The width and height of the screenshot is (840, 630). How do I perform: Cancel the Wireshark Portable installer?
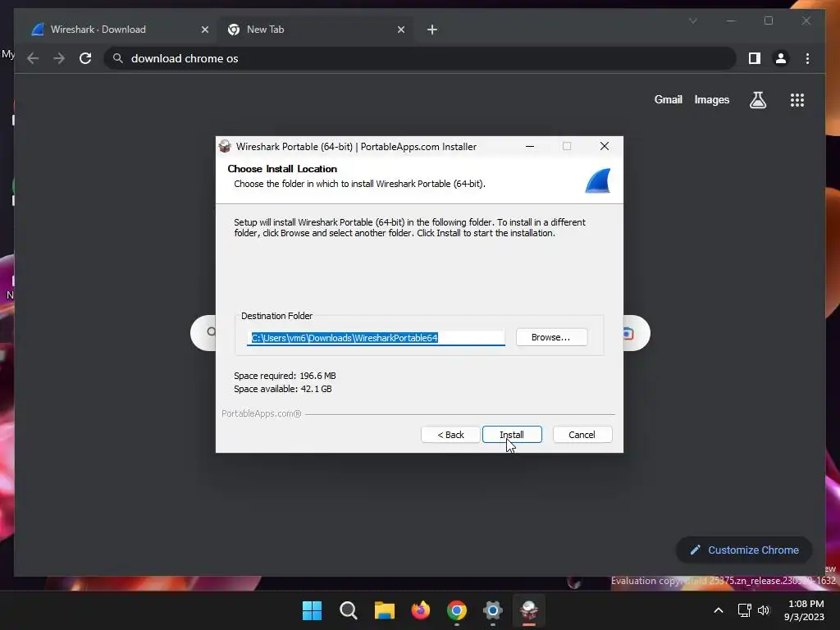click(x=582, y=435)
